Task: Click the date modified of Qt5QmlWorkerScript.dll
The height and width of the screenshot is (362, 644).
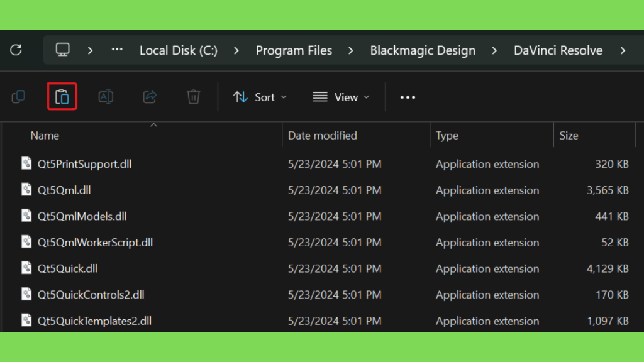Action: [335, 243]
